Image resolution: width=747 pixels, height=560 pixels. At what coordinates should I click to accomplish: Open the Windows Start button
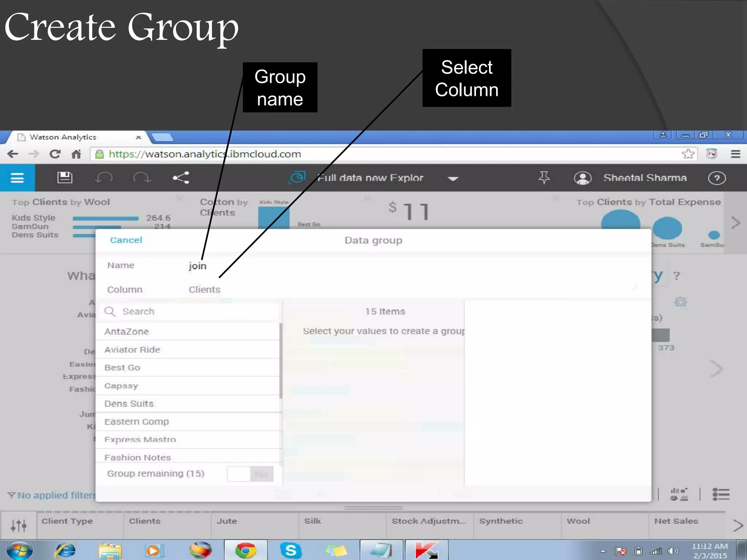pos(20,550)
